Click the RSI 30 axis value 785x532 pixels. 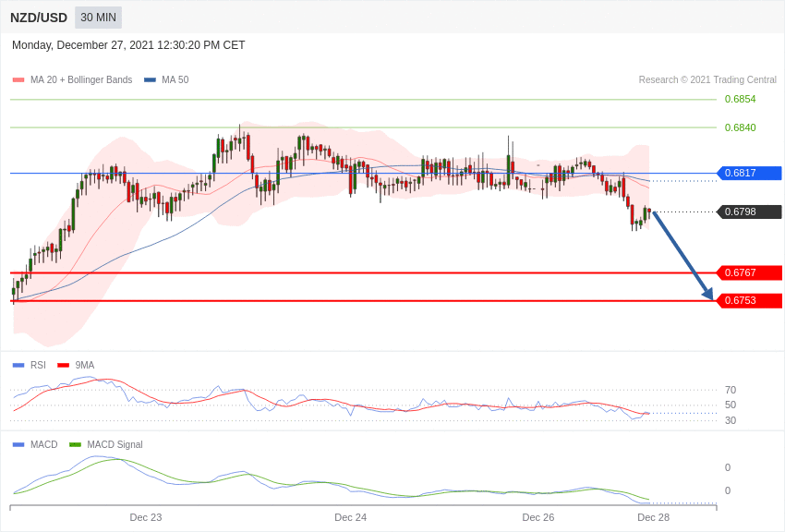click(x=731, y=420)
